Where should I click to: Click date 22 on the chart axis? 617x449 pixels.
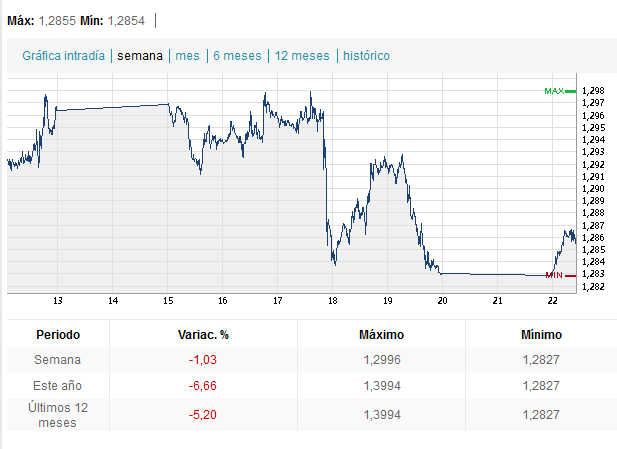point(552,300)
